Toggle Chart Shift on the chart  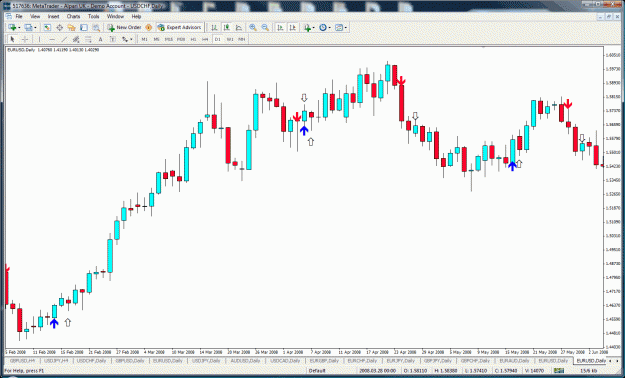tap(293, 28)
